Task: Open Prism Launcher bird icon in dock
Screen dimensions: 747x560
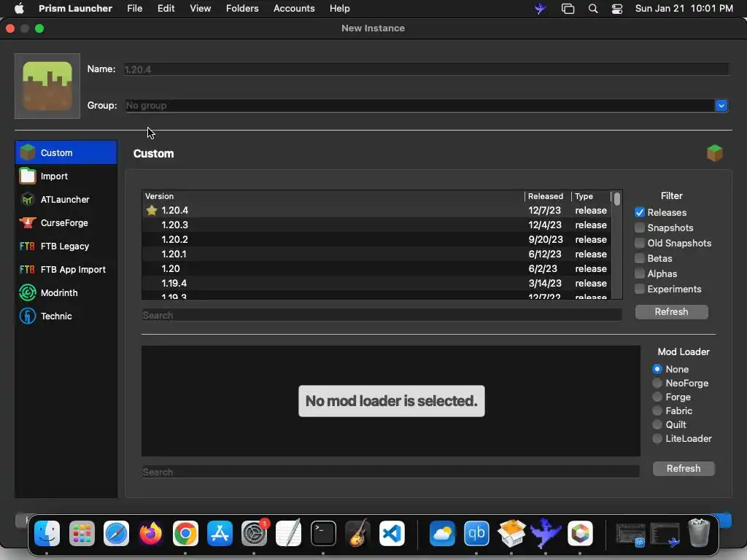Action: tap(546, 533)
